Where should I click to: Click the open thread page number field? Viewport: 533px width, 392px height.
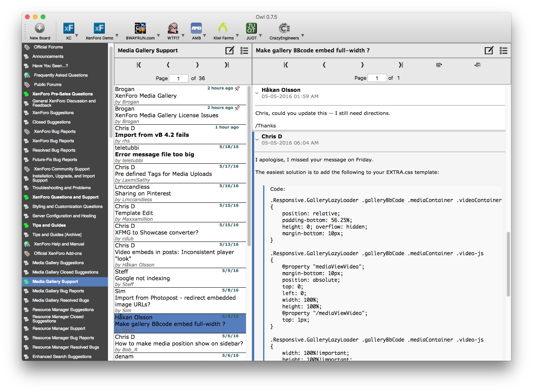click(377, 78)
